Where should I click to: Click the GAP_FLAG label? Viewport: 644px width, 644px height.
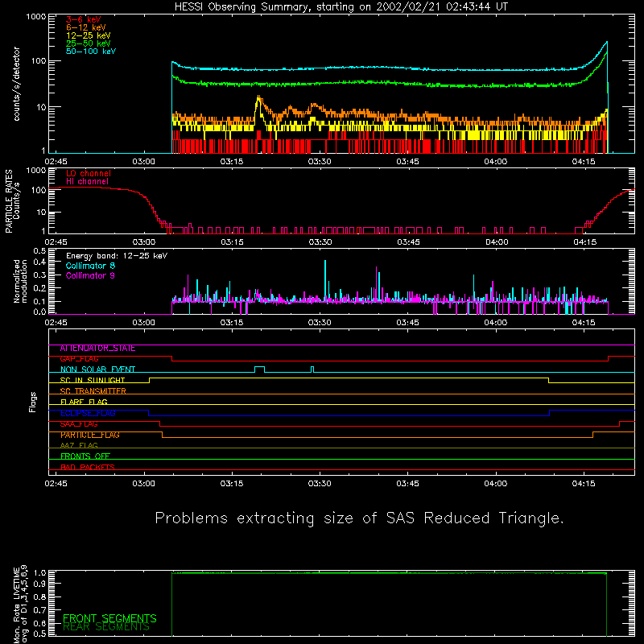[x=79, y=359]
